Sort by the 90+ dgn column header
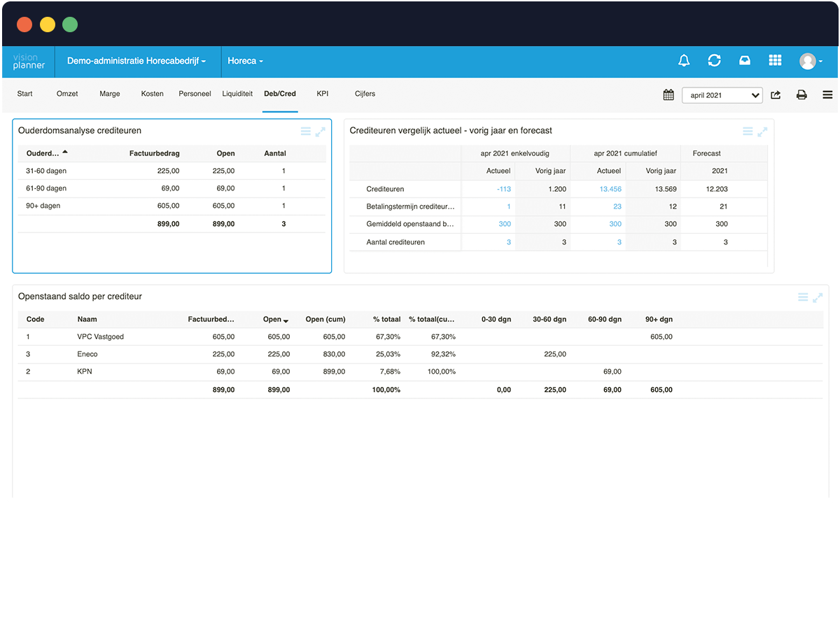The height and width of the screenshot is (630, 840). (659, 319)
